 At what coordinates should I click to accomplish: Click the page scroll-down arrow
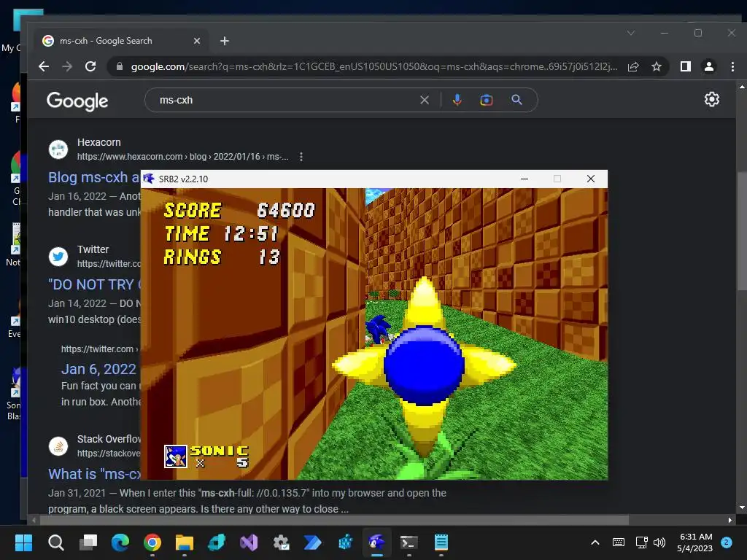tap(742, 508)
